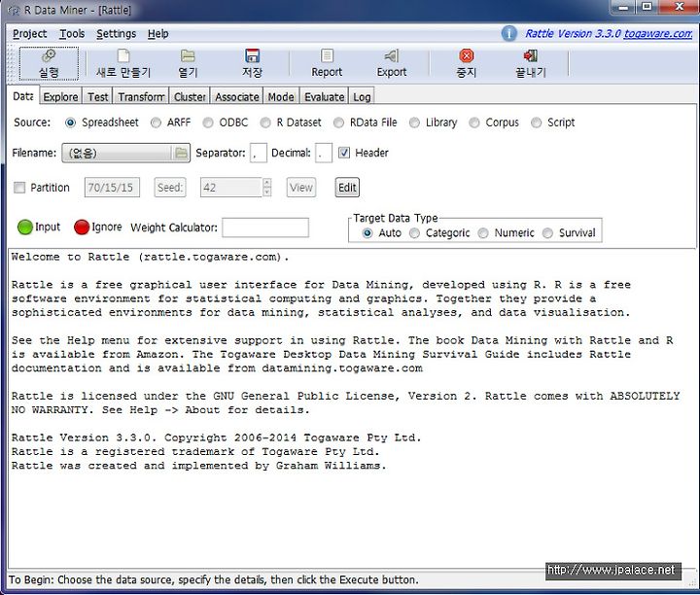Image resolution: width=700 pixels, height=595 pixels.
Task: Select Library source option
Action: [414, 122]
